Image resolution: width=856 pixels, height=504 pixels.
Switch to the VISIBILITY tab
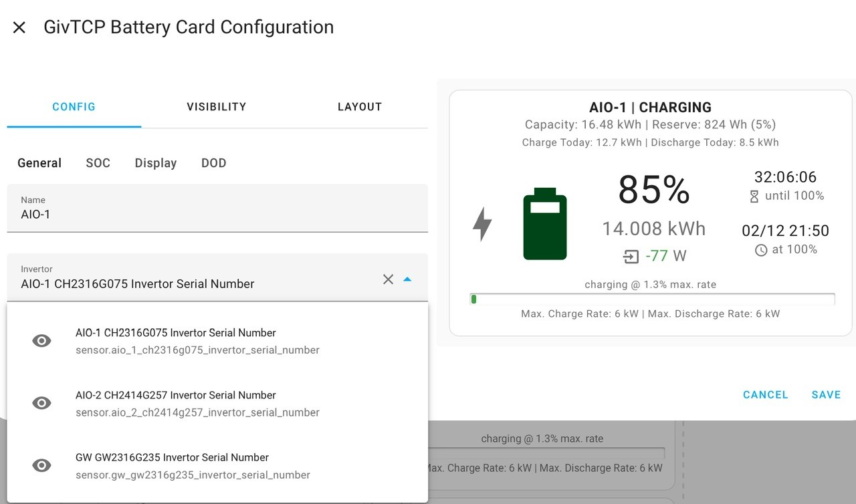217,107
